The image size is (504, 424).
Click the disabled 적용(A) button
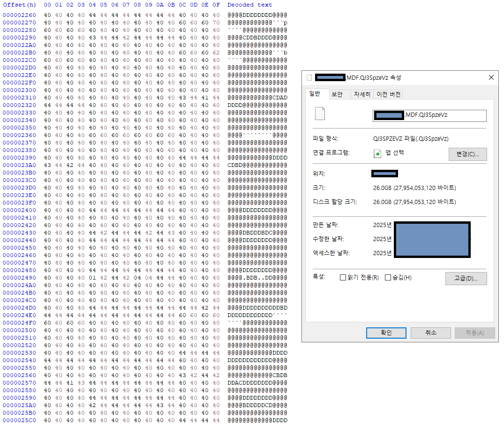tap(475, 333)
